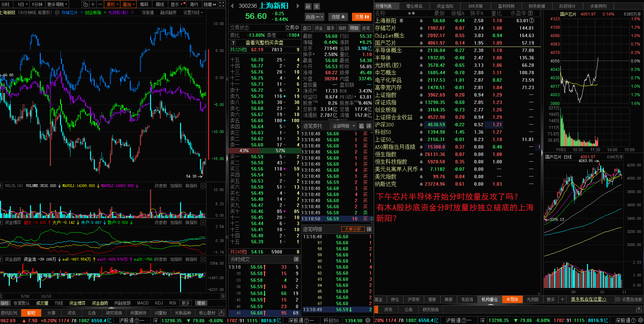Click 大单分析 button
Screen dimensions: 644x324
pos(353,229)
